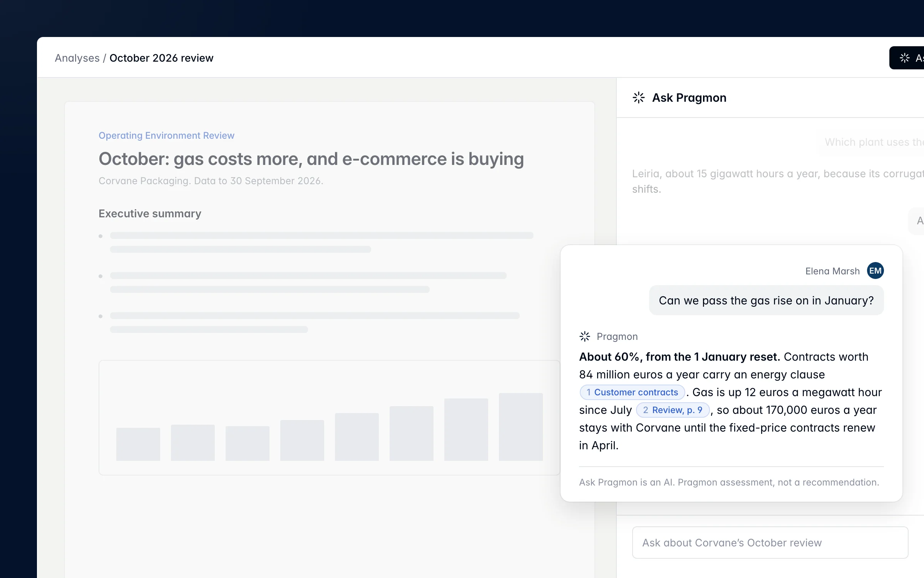924x578 pixels.
Task: Click the Ask button in top bar
Action: [x=907, y=58]
